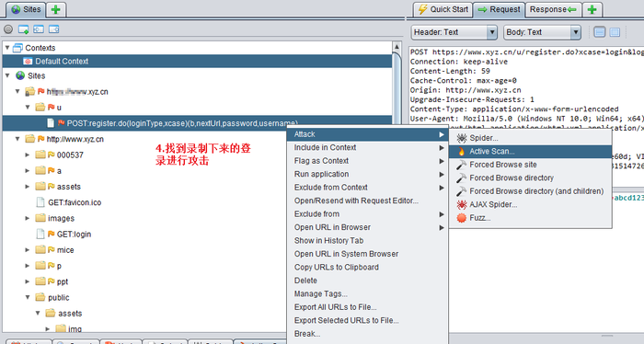Open the Body: Text dropdown
Image resolution: width=644 pixels, height=344 pixels.
pyautogui.click(x=542, y=32)
